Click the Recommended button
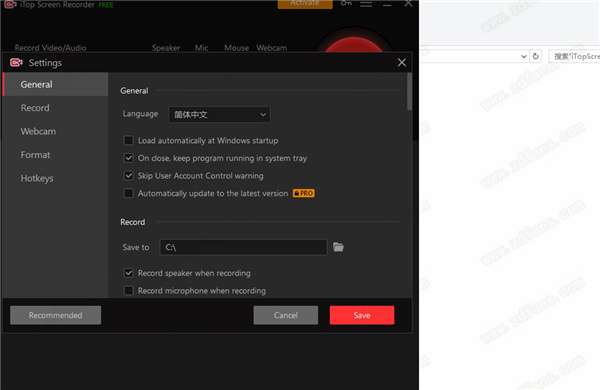Image resolution: width=600 pixels, height=390 pixels. (55, 315)
